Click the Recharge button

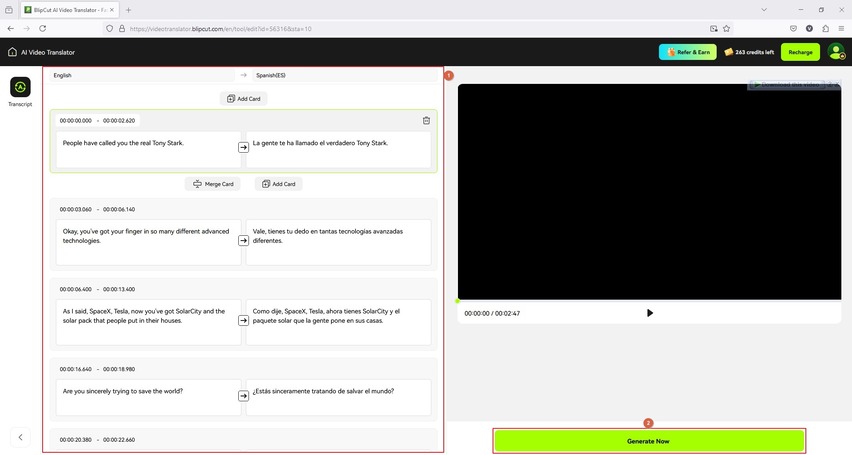[x=800, y=52]
